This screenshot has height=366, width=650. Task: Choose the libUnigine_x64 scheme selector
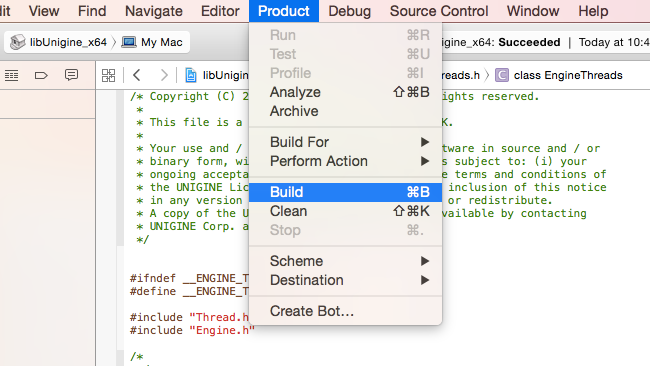click(59, 42)
